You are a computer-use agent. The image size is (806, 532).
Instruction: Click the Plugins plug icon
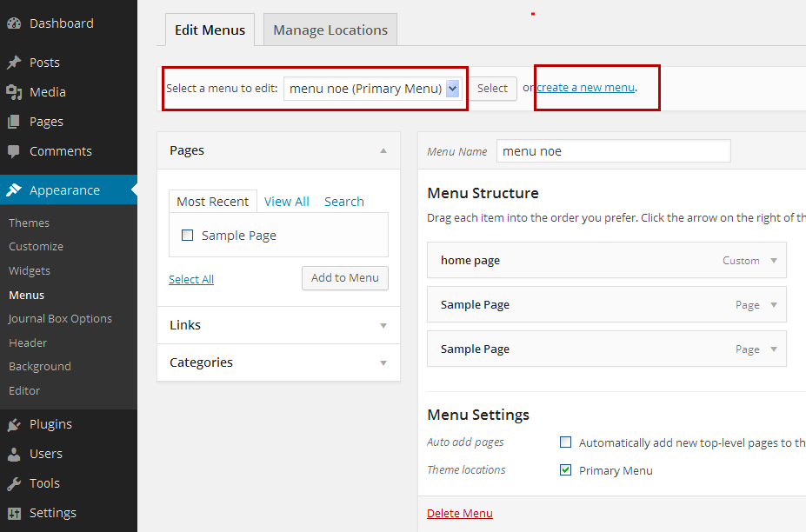tap(14, 424)
